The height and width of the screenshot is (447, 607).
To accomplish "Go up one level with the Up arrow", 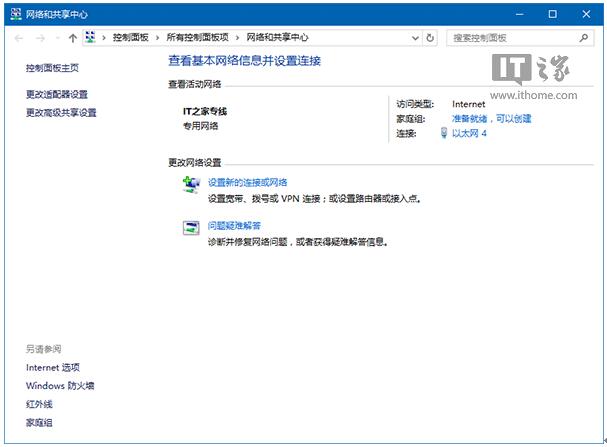I will pyautogui.click(x=73, y=37).
